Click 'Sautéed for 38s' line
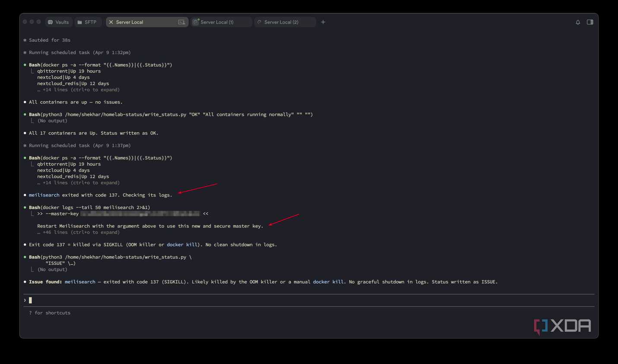The width and height of the screenshot is (618, 364). click(50, 40)
